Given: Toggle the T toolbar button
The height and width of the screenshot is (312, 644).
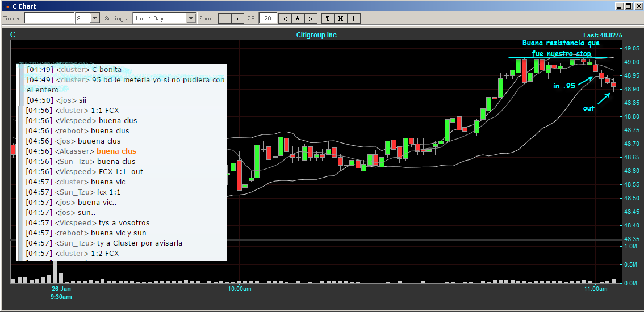Looking at the screenshot, I should coord(327,19).
